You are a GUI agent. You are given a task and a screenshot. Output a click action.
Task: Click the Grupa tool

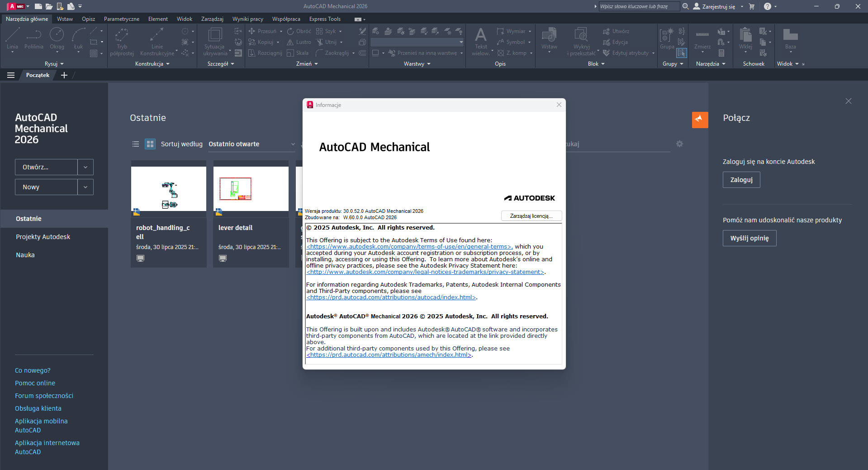[667, 38]
